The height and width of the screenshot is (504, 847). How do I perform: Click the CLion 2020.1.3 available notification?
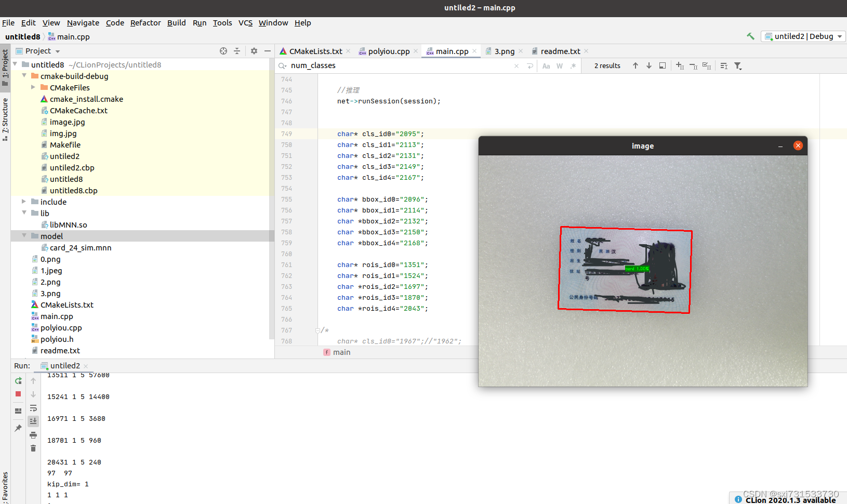[x=790, y=500]
